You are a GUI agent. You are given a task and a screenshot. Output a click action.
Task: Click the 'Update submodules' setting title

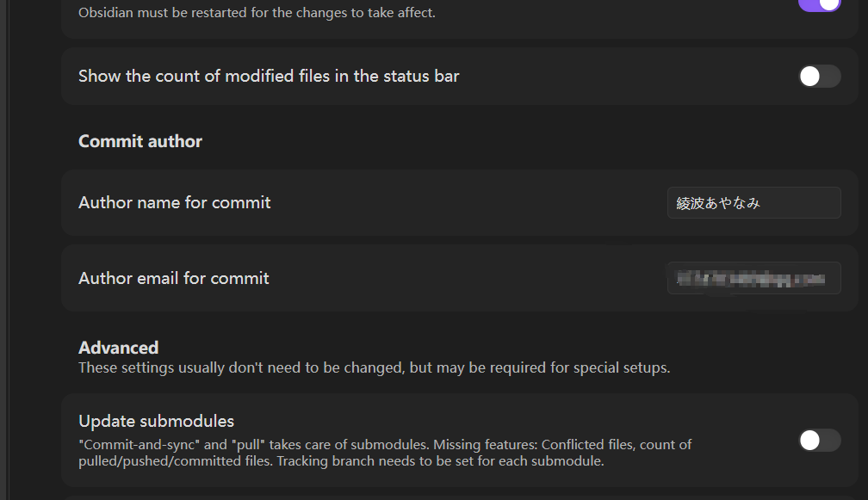[156, 421]
